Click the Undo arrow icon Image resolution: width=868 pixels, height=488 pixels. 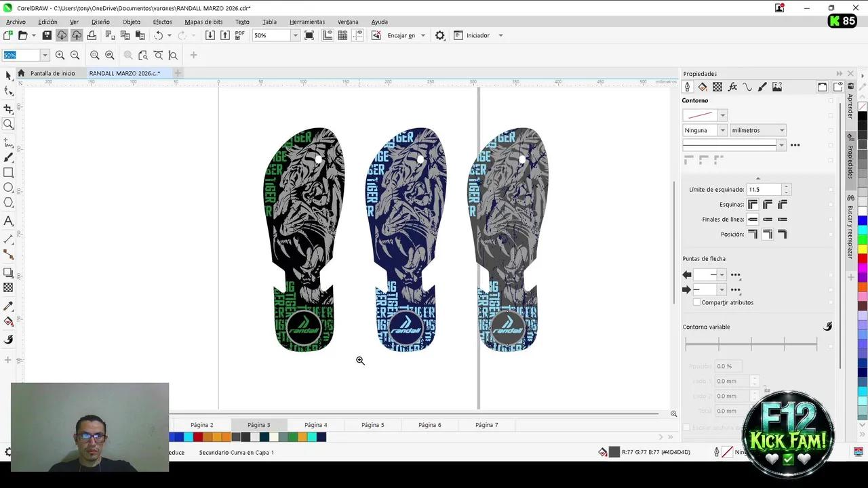[x=159, y=35]
